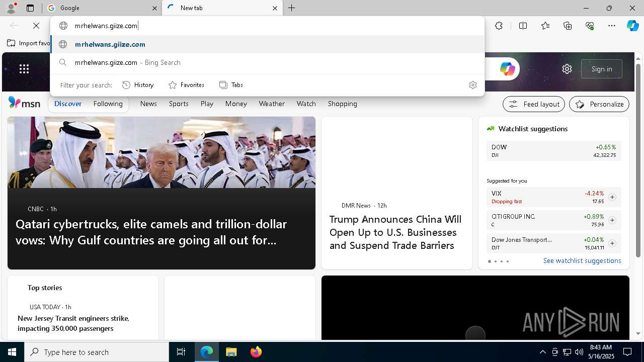This screenshot has height=362, width=644.
Task: Open the Extensions puzzle icon
Action: 499,26
